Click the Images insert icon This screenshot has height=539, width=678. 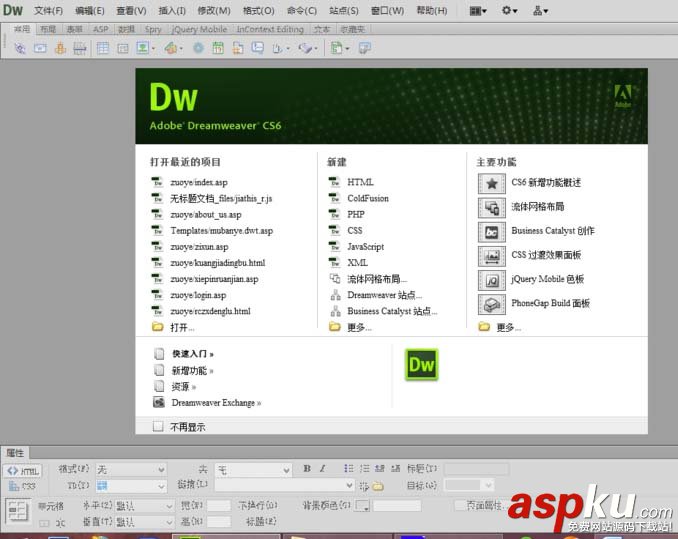(x=143, y=48)
